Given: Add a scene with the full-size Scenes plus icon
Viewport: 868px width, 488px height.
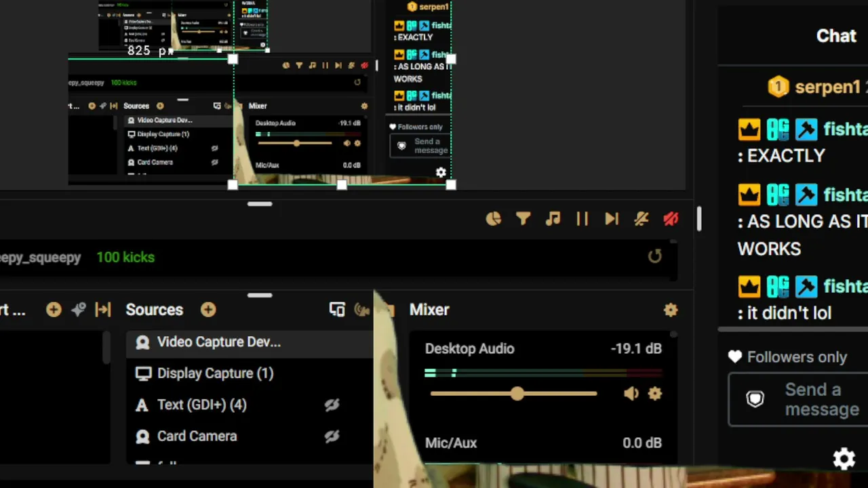Looking at the screenshot, I should (x=54, y=310).
